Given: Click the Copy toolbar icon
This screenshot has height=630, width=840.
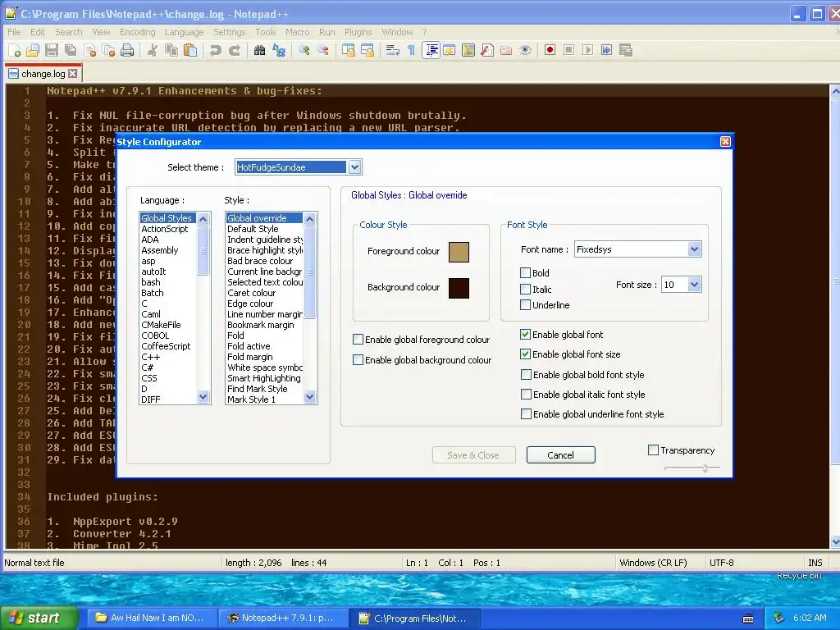Looking at the screenshot, I should (171, 50).
